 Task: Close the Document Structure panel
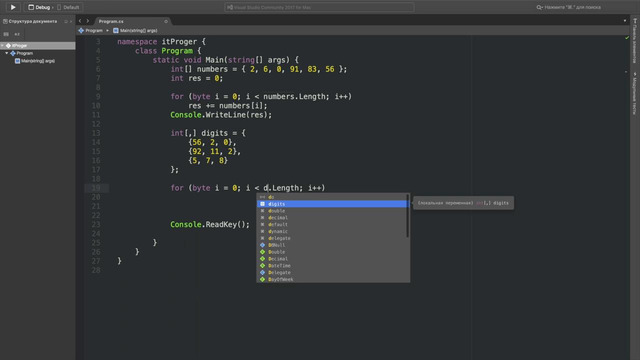71,21
